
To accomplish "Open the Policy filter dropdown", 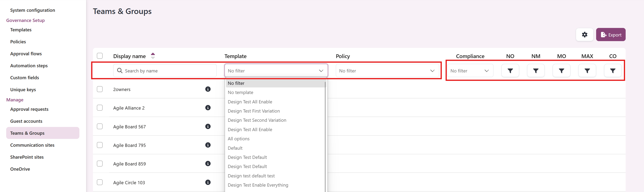I will [x=387, y=71].
